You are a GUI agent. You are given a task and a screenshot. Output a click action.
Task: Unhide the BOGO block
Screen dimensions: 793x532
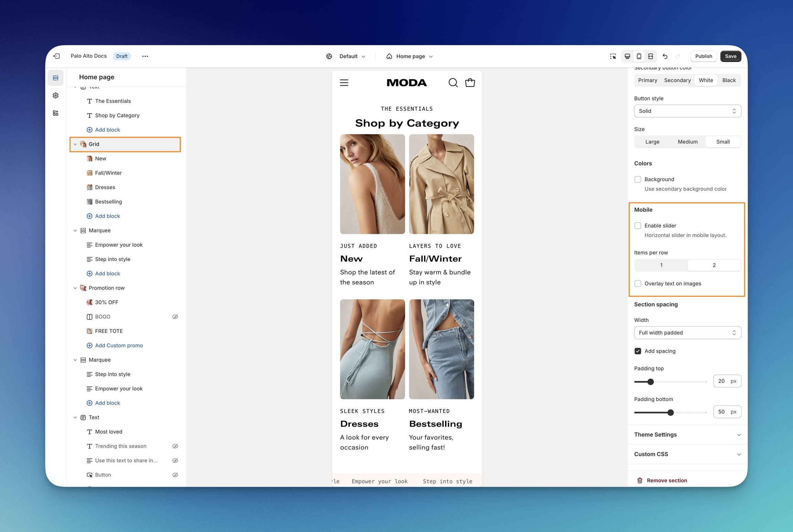click(175, 317)
